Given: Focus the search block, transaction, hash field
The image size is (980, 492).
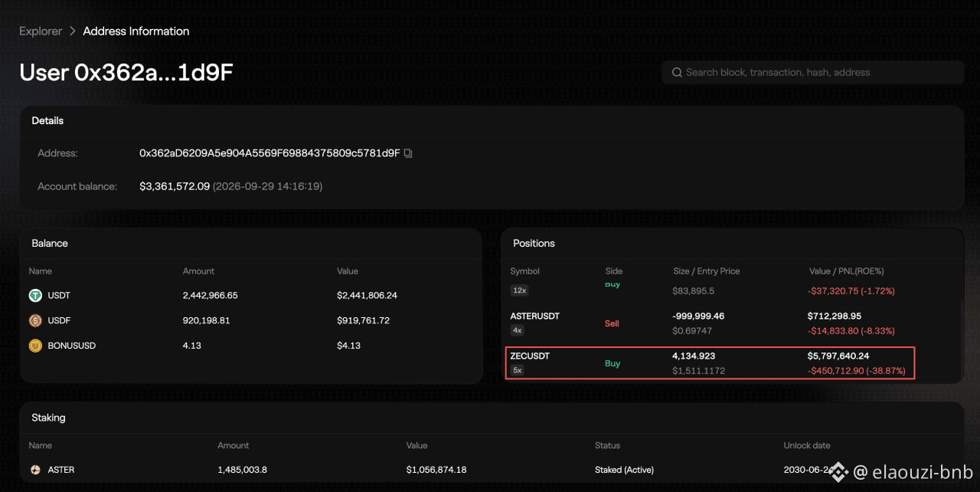Looking at the screenshot, I should coord(812,72).
